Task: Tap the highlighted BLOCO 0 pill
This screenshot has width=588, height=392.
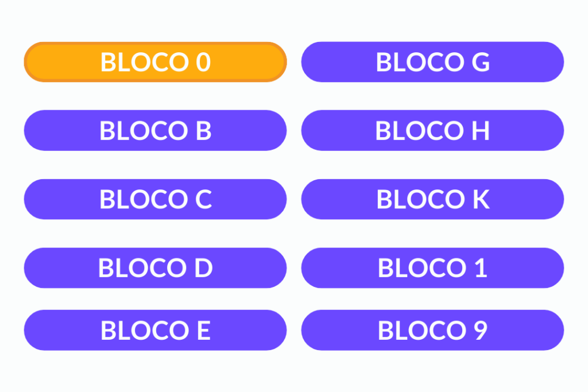Action: pyautogui.click(x=155, y=62)
